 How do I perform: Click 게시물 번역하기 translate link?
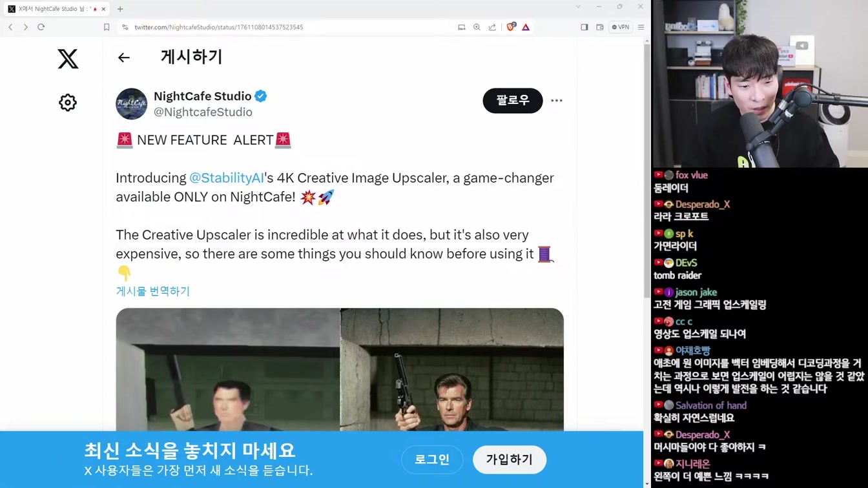(x=153, y=291)
